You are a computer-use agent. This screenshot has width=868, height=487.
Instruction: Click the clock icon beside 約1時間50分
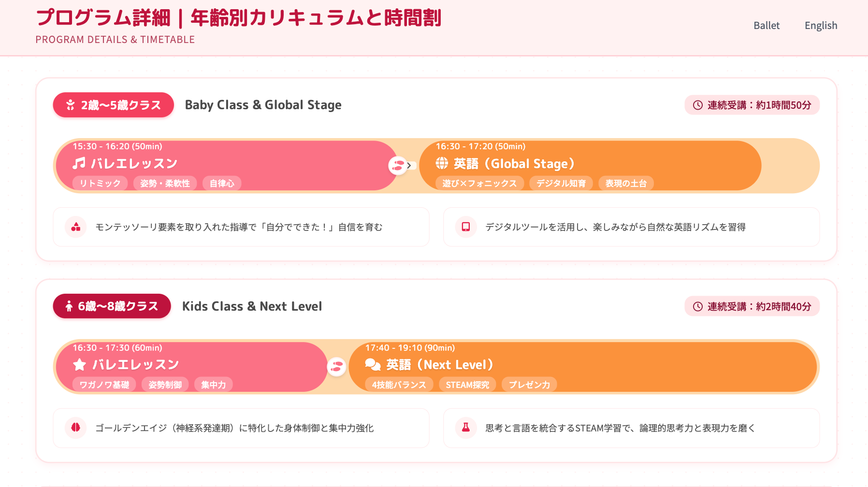coord(697,105)
